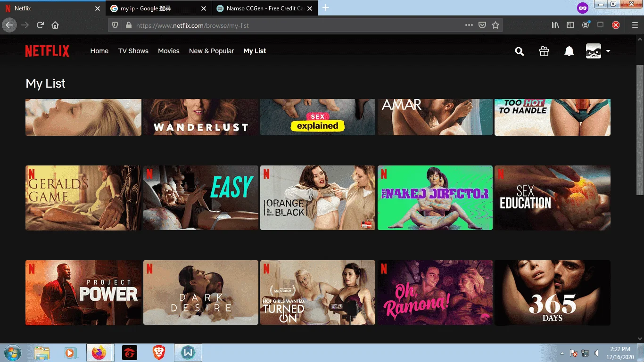Open the Dark Desire card
Screen dimensions: 644x362
[x=201, y=293]
